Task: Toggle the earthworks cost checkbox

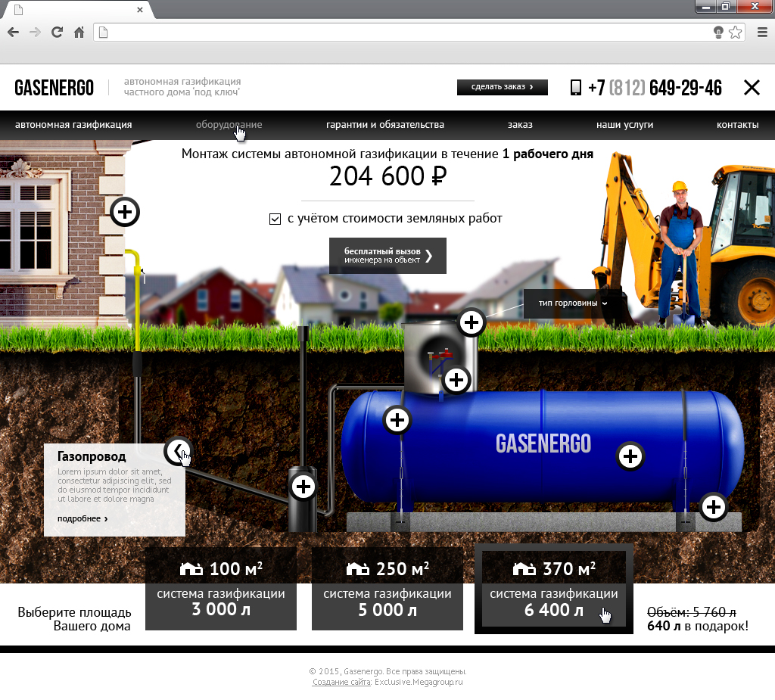Action: 275,219
